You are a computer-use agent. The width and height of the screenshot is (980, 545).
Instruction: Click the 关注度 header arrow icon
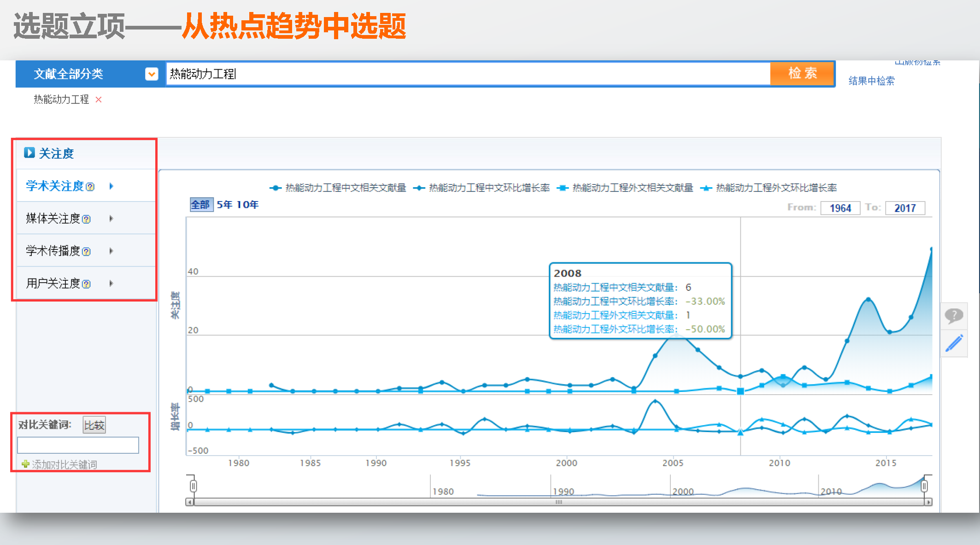29,153
